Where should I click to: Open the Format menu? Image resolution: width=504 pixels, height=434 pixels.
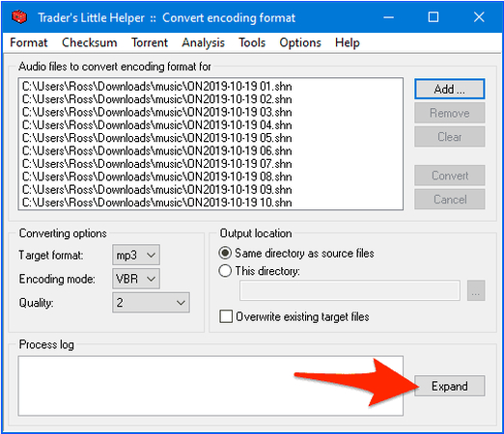coord(29,42)
